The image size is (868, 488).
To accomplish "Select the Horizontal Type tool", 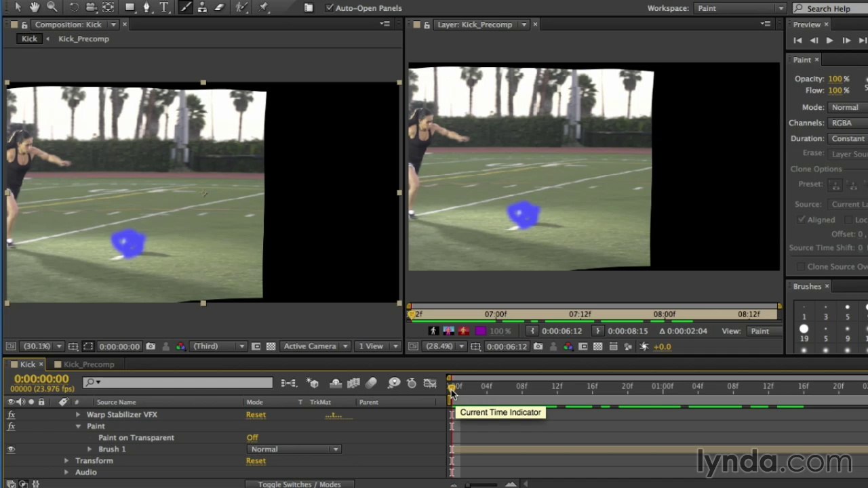I will pyautogui.click(x=163, y=7).
